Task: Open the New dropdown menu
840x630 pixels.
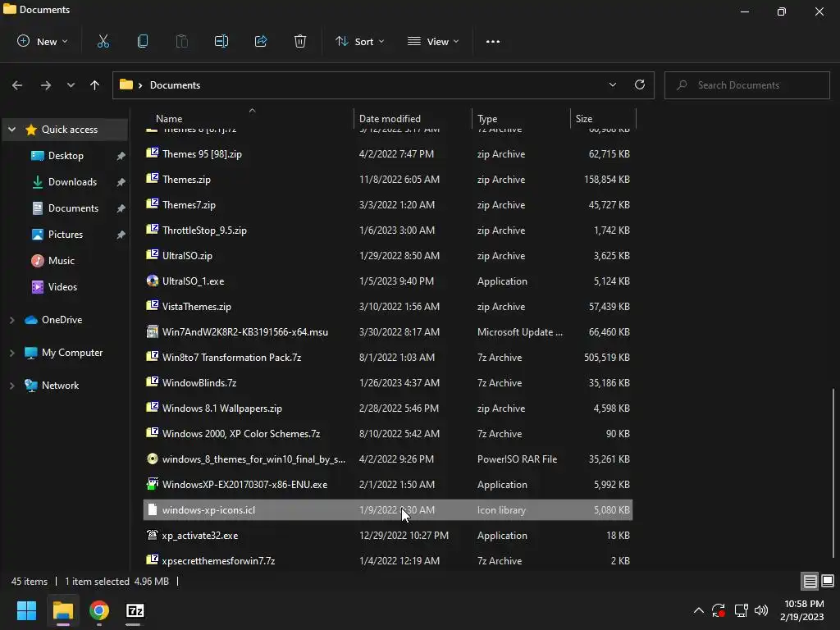Action: [x=43, y=41]
